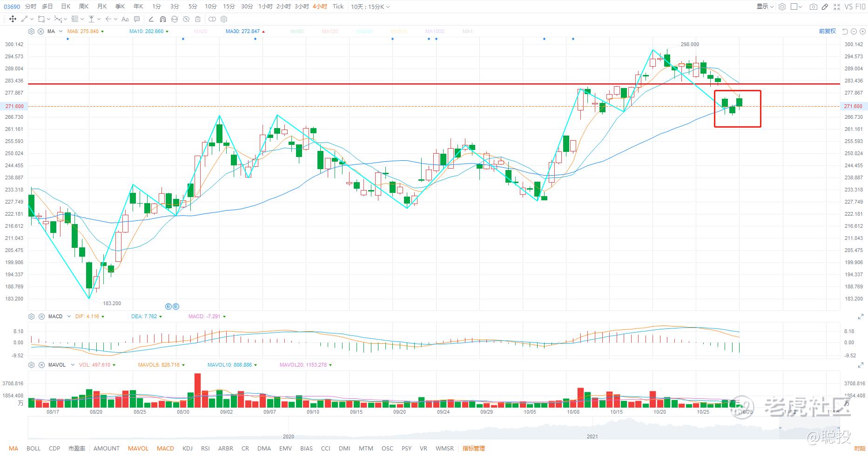868x457 pixels.
Task: Select the 15分 timeframe tab
Action: pyautogui.click(x=229, y=7)
